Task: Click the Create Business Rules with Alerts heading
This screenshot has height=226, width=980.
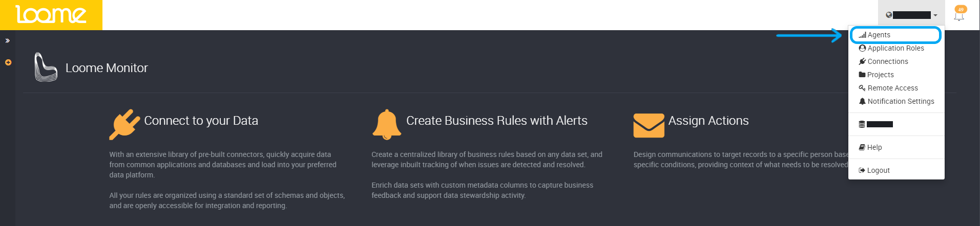Action: tap(496, 121)
